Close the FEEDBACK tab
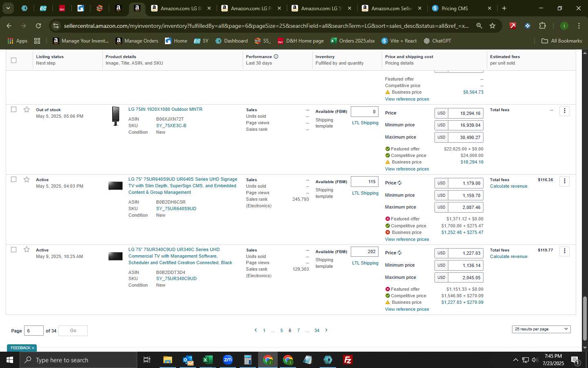This screenshot has width=588, height=368. pos(33,348)
